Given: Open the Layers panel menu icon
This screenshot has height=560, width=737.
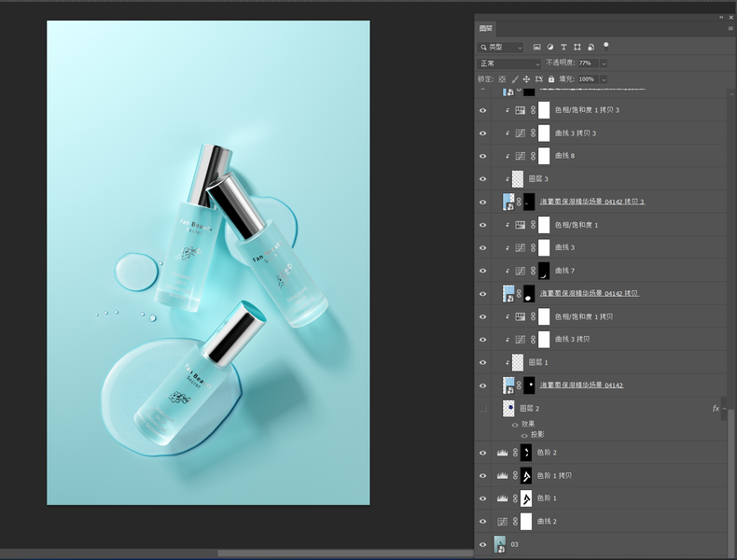Looking at the screenshot, I should (730, 29).
